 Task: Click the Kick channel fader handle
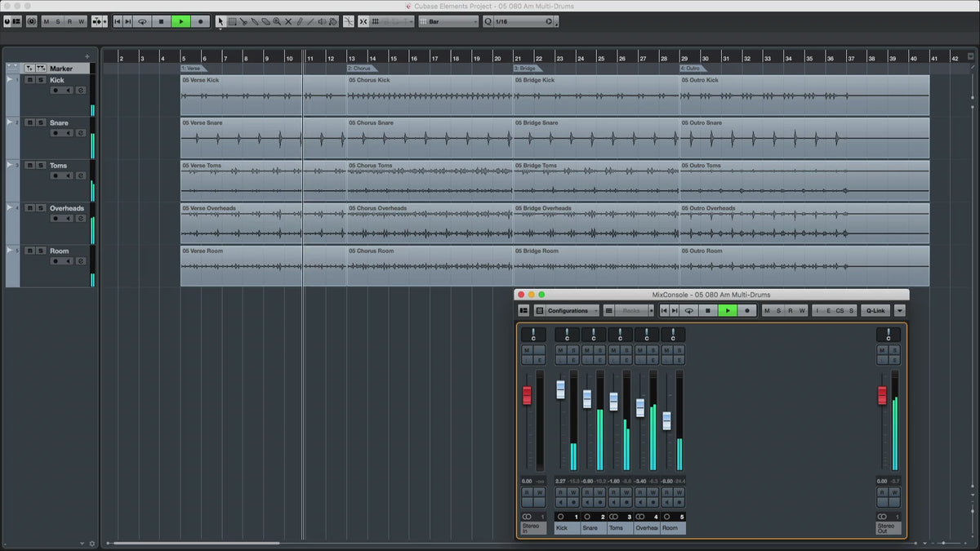coord(560,389)
